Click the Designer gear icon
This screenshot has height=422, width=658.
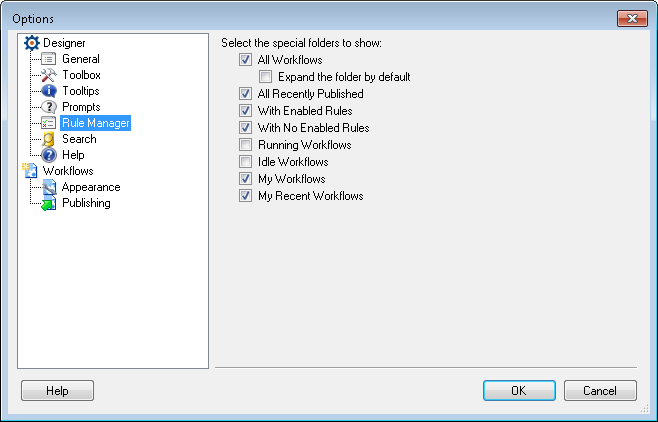(31, 43)
